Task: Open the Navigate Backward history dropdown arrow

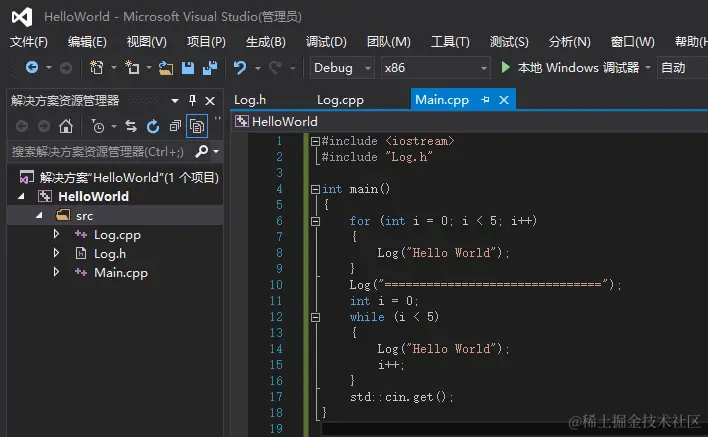Action: (49, 68)
